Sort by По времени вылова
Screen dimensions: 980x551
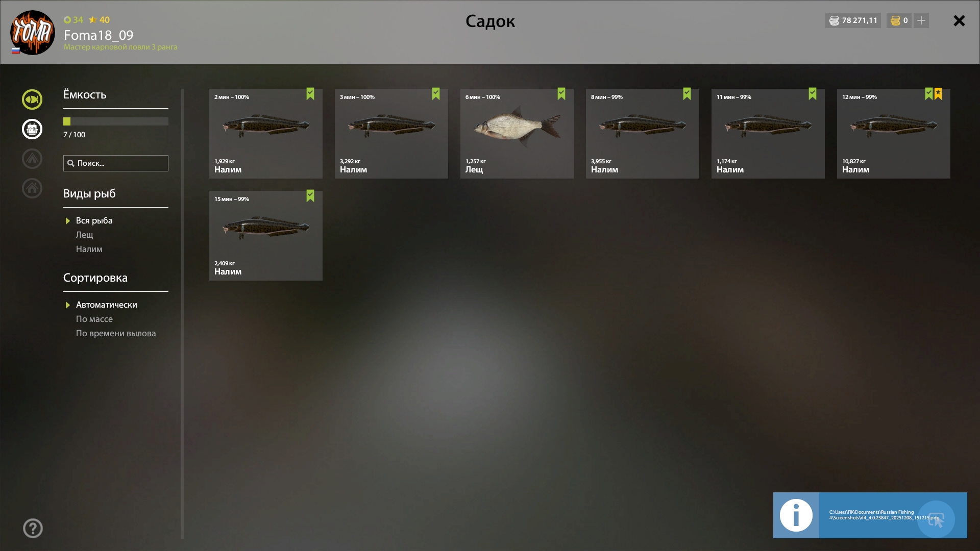click(x=116, y=333)
